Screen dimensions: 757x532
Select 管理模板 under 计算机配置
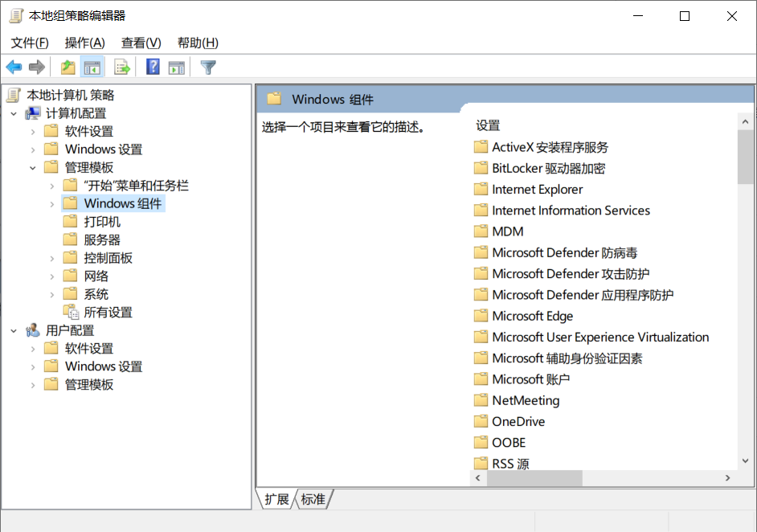[x=89, y=167]
